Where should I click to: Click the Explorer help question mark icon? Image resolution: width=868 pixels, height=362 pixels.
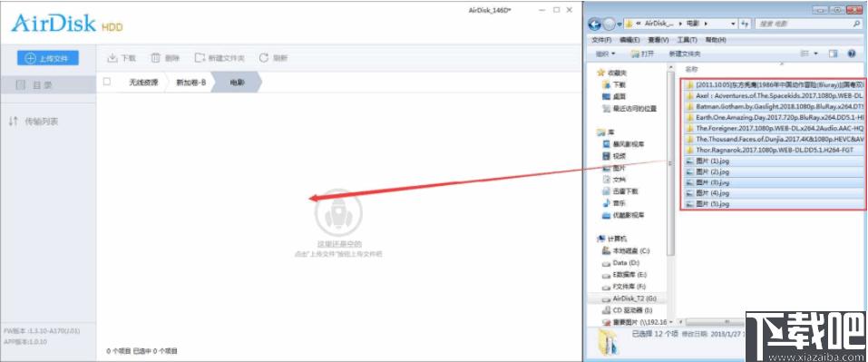852,54
